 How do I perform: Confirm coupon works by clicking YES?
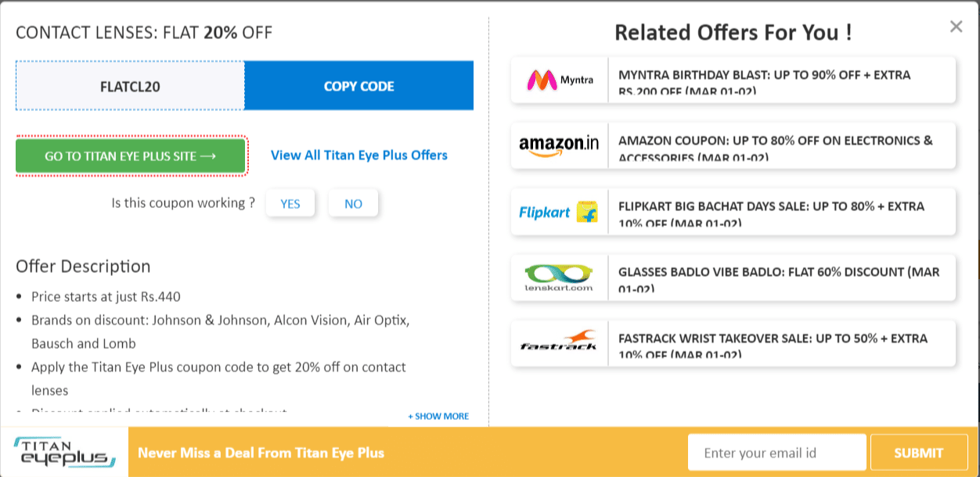[x=290, y=203]
